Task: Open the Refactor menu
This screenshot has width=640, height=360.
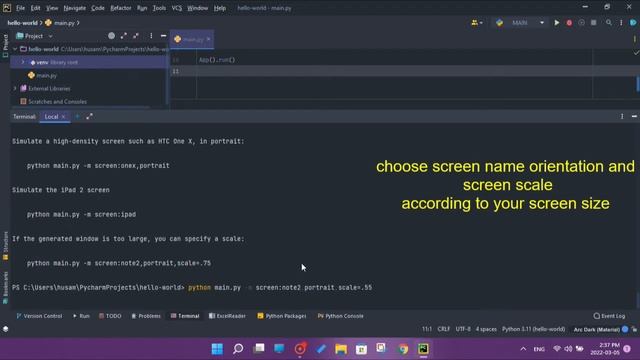Action: [x=120, y=8]
